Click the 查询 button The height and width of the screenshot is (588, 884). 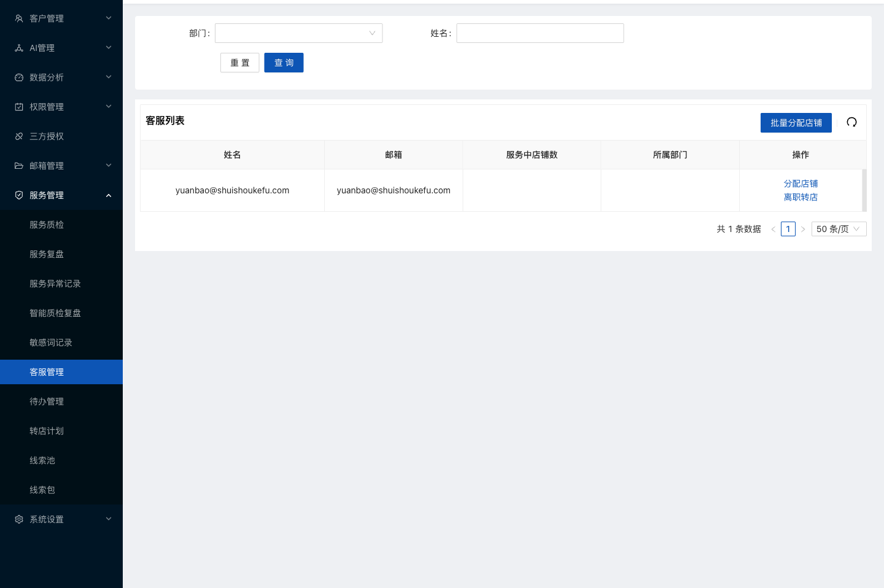(284, 63)
